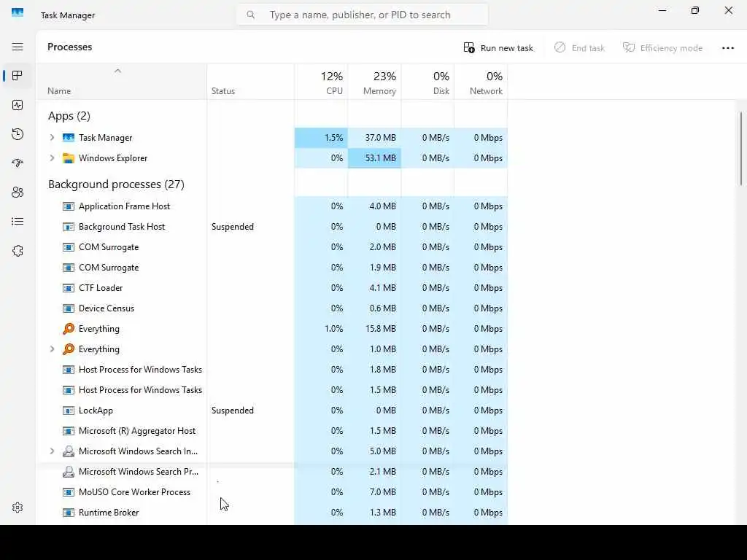Click the first Everything magnifier icon
The width and height of the screenshot is (747, 560).
[69, 329]
